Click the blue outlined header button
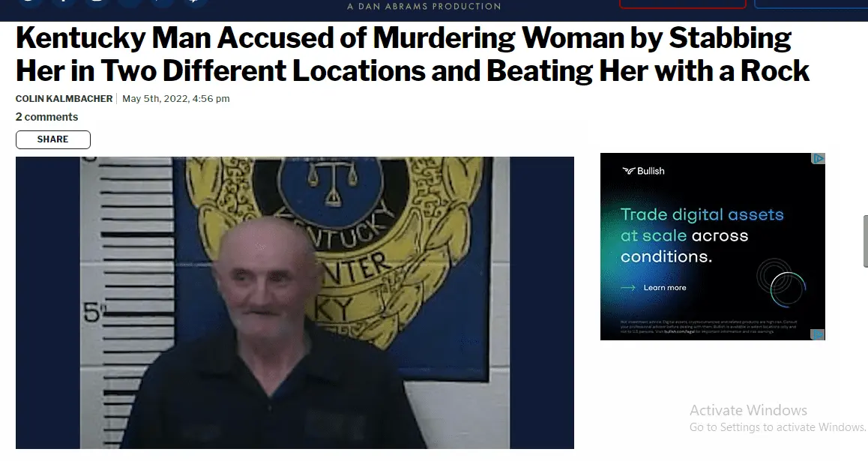The image size is (868, 461). [x=811, y=3]
